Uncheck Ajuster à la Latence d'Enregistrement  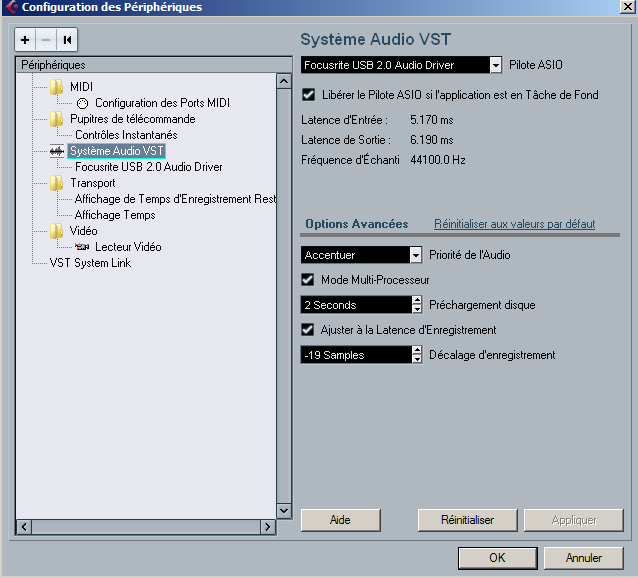[x=309, y=329]
